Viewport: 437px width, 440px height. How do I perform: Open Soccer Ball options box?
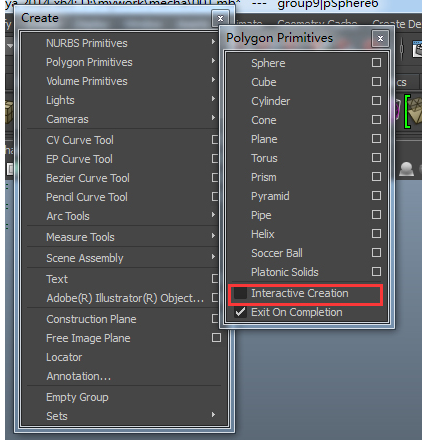376,253
